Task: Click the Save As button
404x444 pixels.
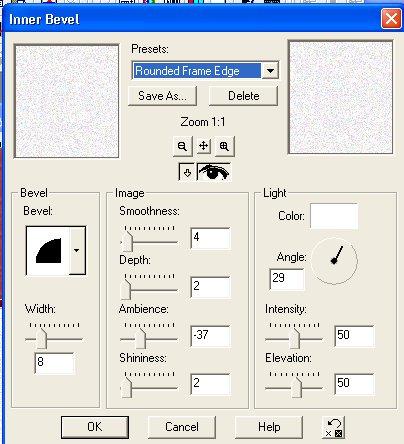Action: tap(162, 96)
